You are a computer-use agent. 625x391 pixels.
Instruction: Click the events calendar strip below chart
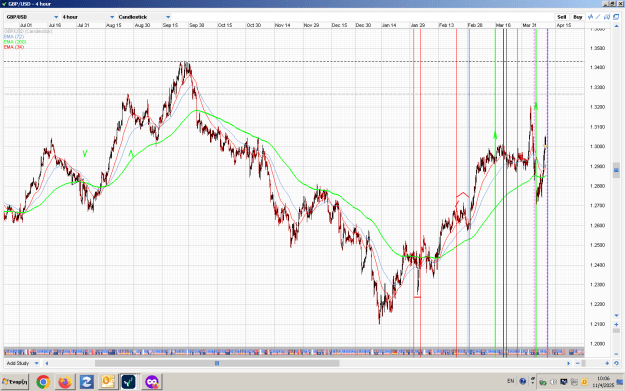coord(294,352)
